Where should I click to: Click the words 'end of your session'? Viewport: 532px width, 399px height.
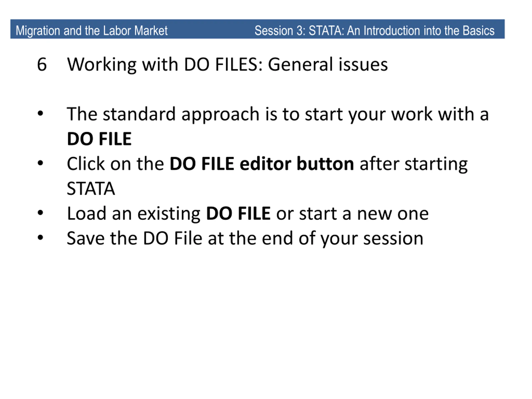(x=343, y=239)
